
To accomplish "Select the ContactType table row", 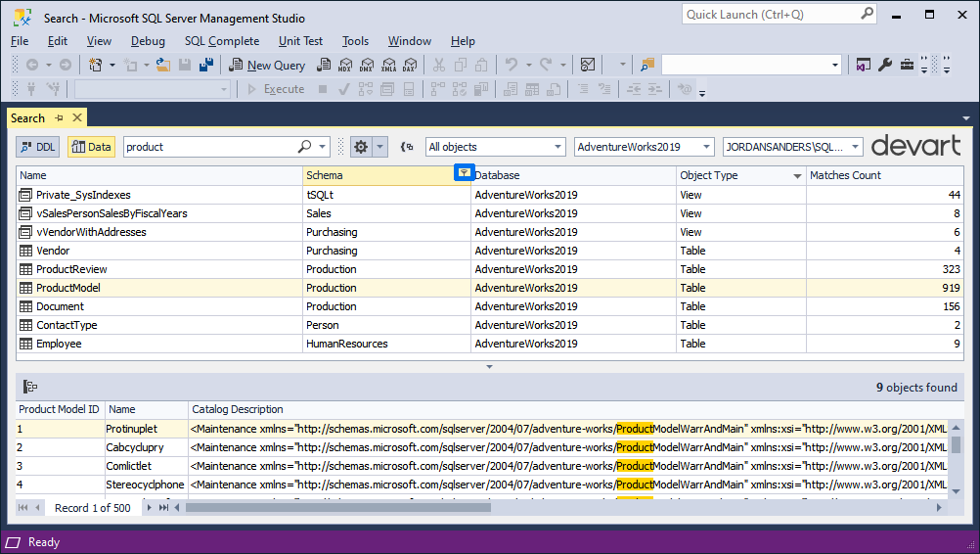I will point(489,325).
